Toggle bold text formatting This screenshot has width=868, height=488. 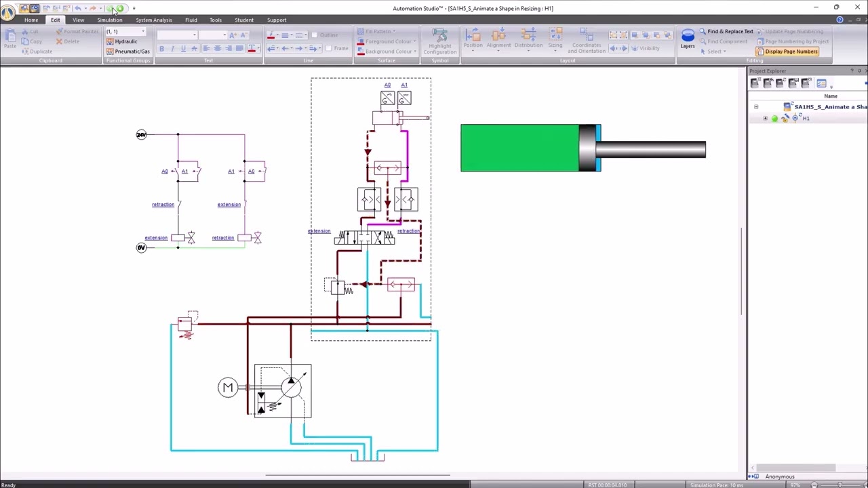click(x=161, y=49)
